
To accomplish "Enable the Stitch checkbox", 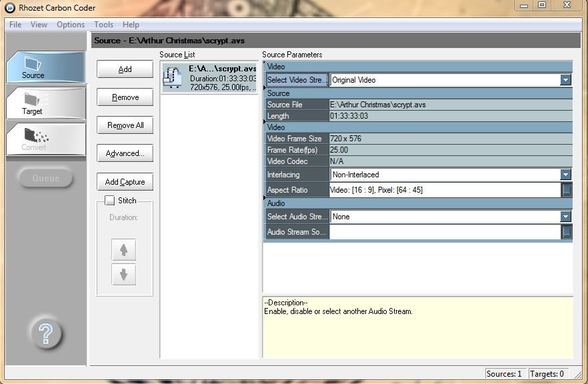I will click(x=109, y=200).
